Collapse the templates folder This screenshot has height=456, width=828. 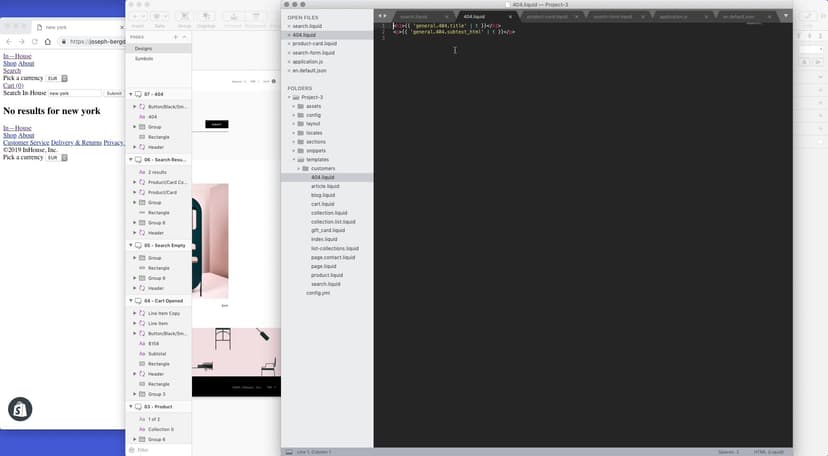(295, 159)
